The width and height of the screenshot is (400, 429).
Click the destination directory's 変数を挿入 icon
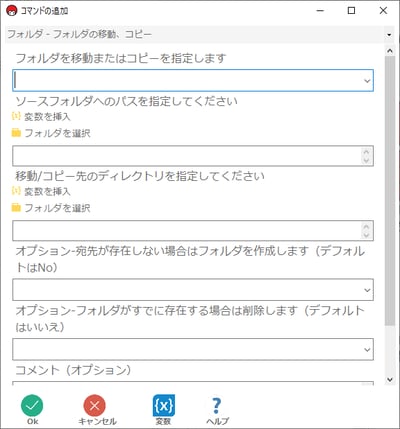pyautogui.click(x=16, y=191)
